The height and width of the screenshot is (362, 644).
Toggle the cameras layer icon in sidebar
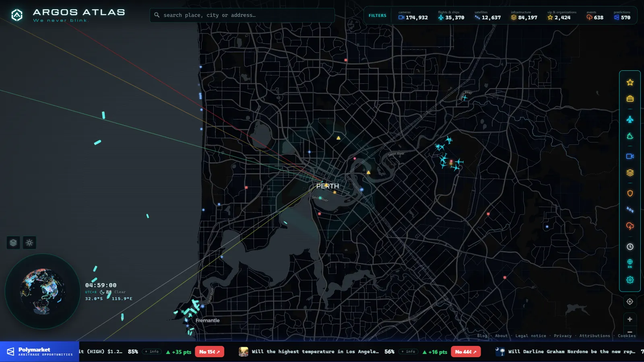pyautogui.click(x=630, y=156)
